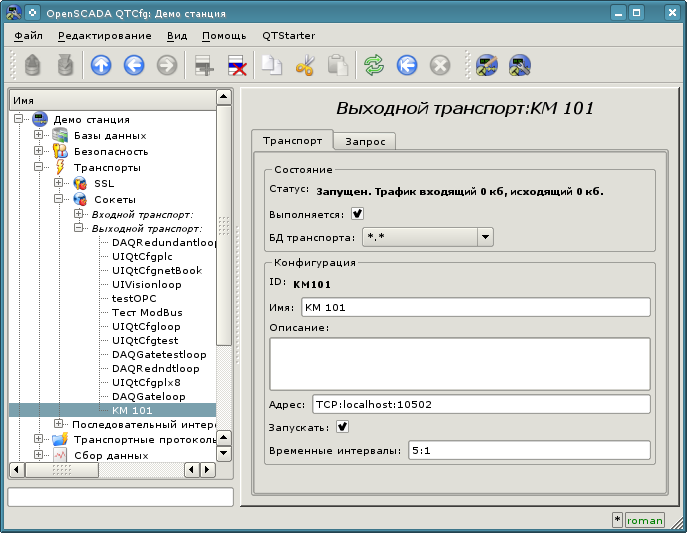Expand the Входной транспорт tree node
The image size is (687, 533).
pyautogui.click(x=79, y=214)
